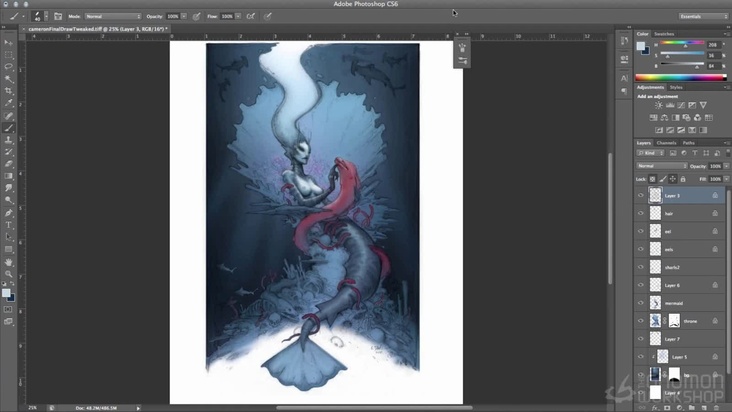The image size is (732, 412).
Task: Select the Type tool
Action: click(x=9, y=225)
